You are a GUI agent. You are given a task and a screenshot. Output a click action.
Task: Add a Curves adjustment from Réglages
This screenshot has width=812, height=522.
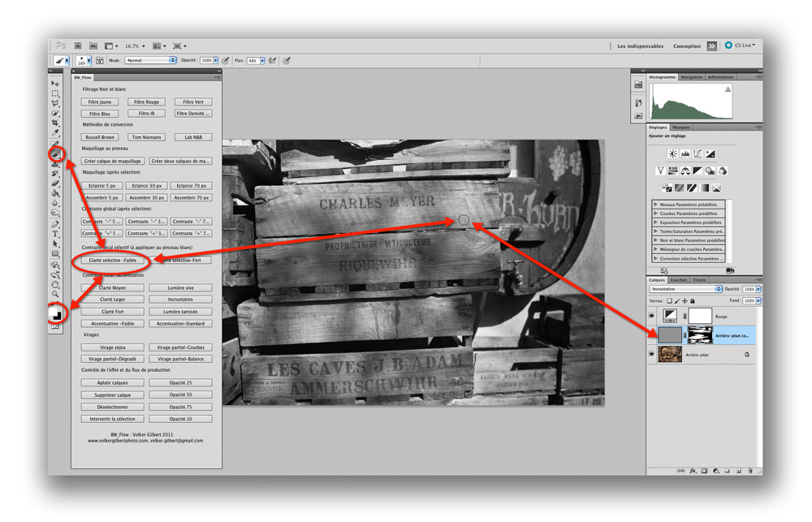(698, 153)
